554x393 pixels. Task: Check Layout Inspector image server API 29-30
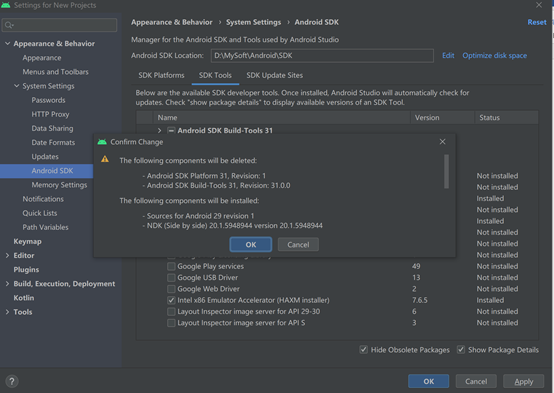click(171, 311)
